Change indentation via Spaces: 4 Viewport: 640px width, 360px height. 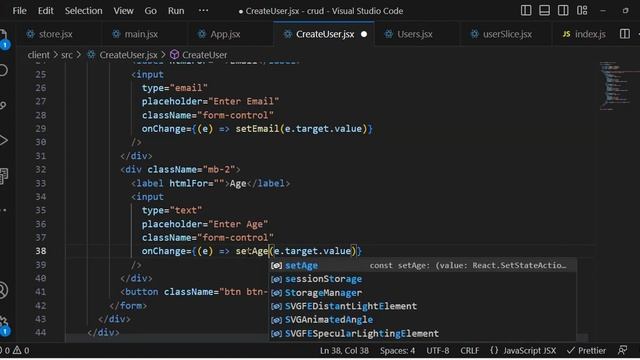point(397,351)
